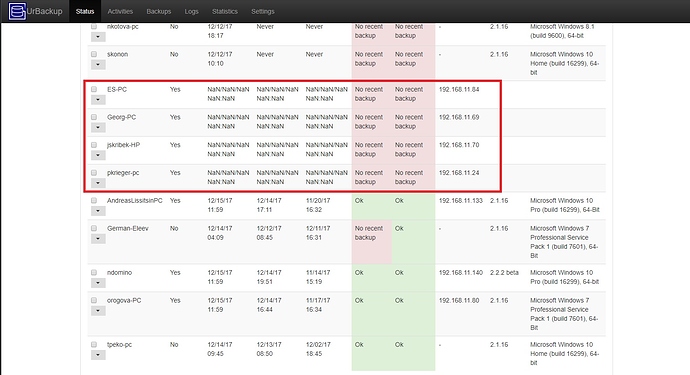Open the Backups tab
690x375 pixels.
158,11
